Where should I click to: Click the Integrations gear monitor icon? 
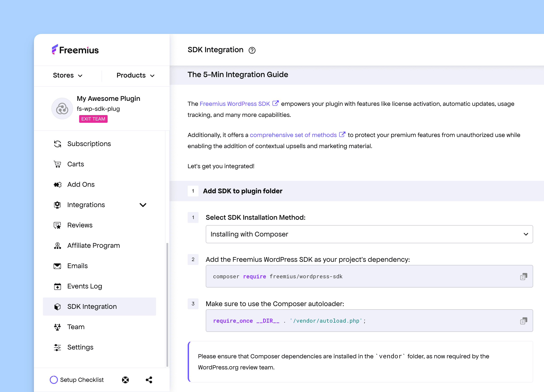(57, 205)
